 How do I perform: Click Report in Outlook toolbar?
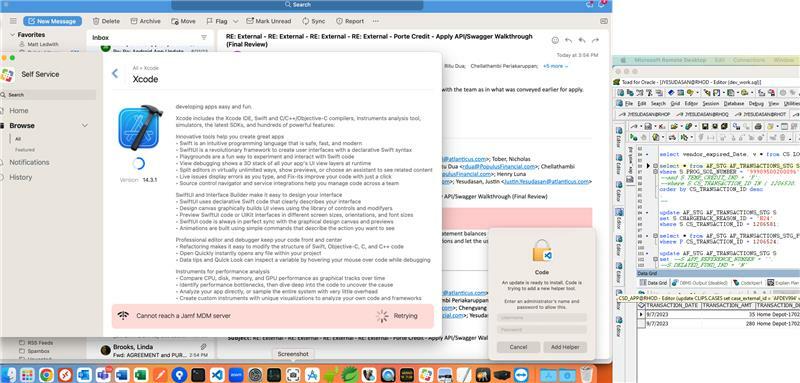click(x=350, y=21)
